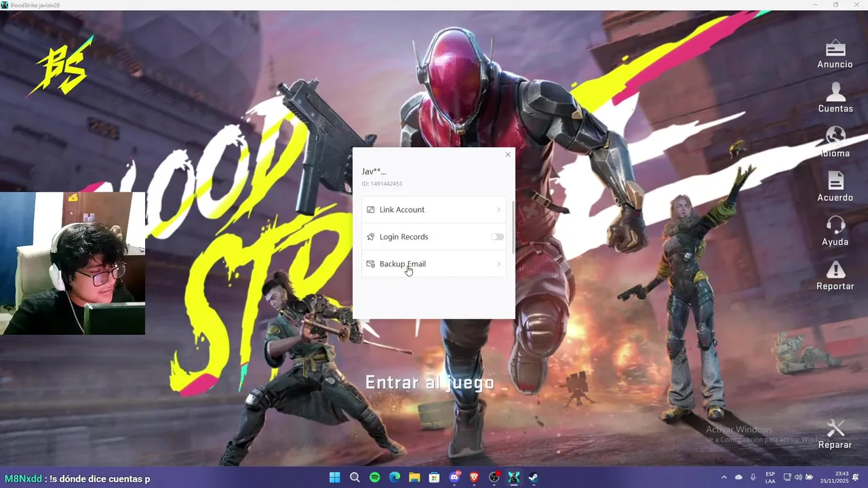Open the Link Account row
Screen dimensions: 868x488
(434, 209)
